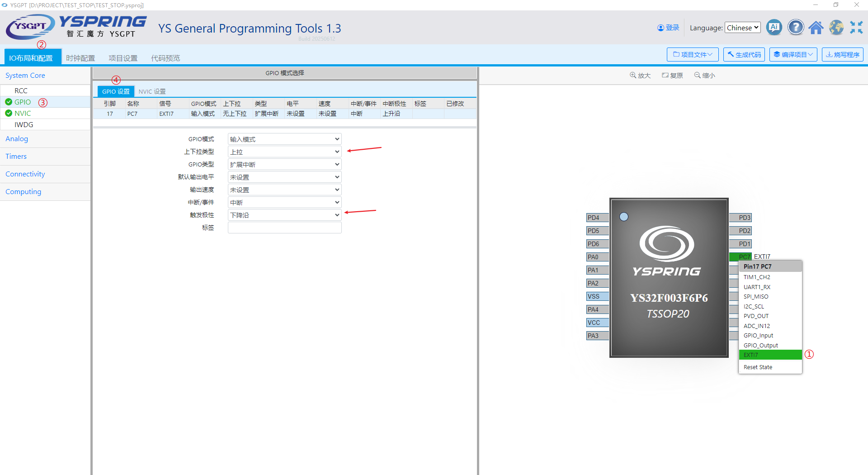Choose SPI_MISO in the pin menu
The width and height of the screenshot is (868, 475).
(770, 297)
